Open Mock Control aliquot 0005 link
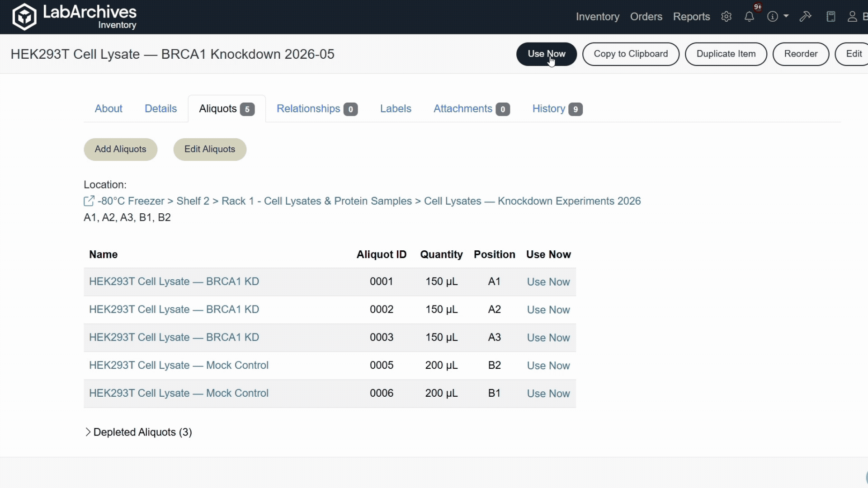This screenshot has height=488, width=868. tap(179, 366)
